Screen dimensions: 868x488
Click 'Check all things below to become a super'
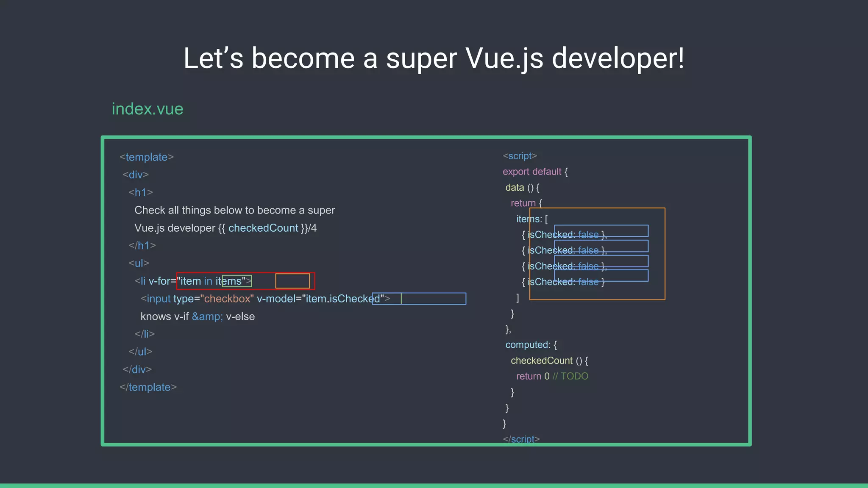coord(235,210)
